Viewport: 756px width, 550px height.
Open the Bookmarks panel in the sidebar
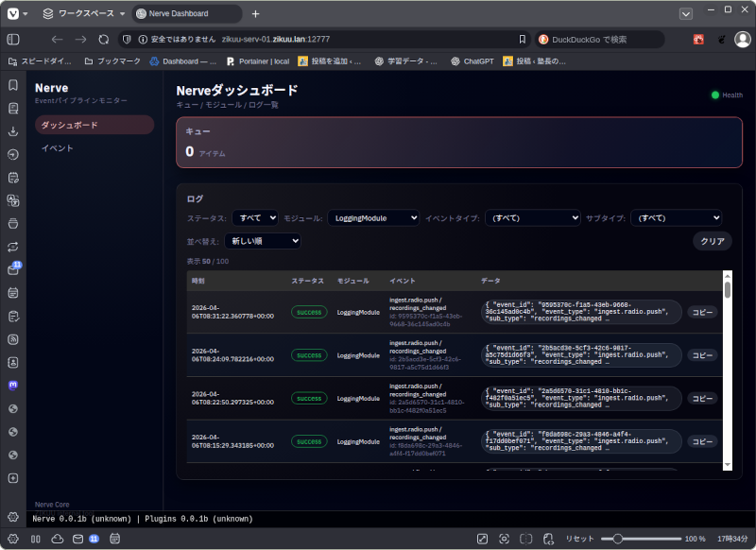(x=13, y=85)
